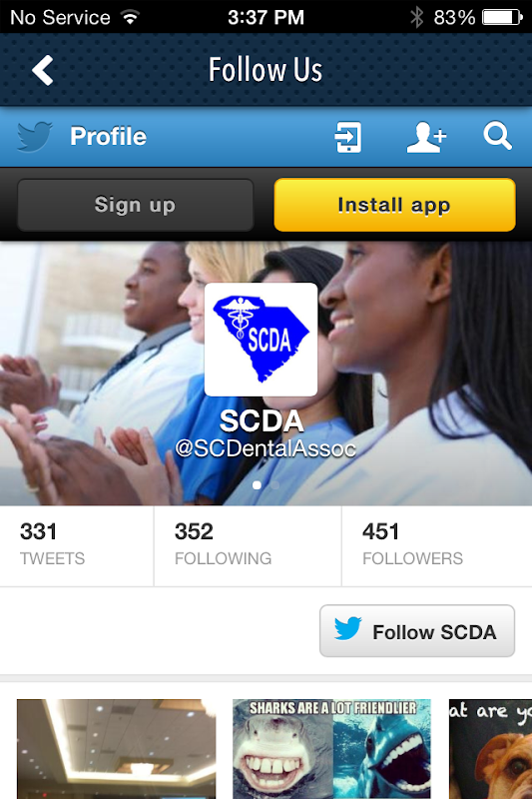Tap the Wi-Fi status icon
532x799 pixels.
[131, 17]
